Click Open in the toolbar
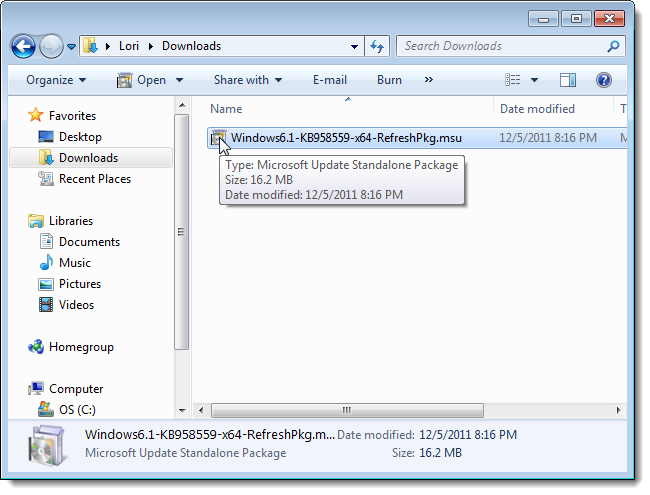Screen dimensions: 650x495 pyautogui.click(x=141, y=80)
